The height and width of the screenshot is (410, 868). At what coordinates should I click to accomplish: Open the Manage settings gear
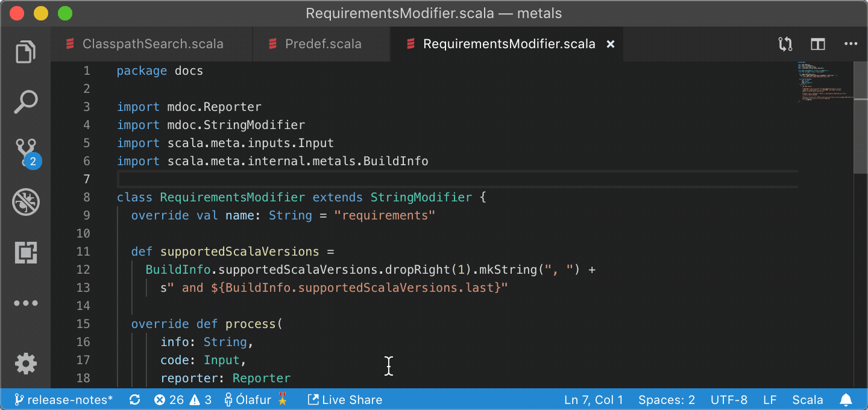coord(25,364)
